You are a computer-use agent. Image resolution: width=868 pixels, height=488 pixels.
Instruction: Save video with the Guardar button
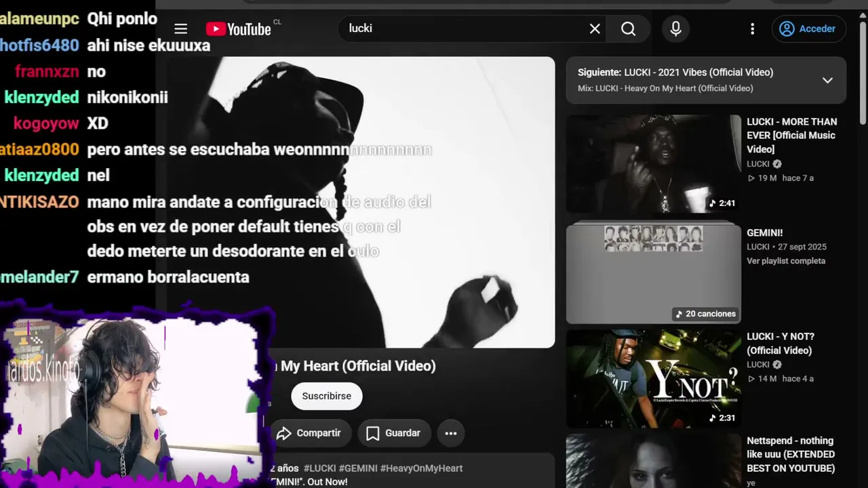click(x=394, y=433)
